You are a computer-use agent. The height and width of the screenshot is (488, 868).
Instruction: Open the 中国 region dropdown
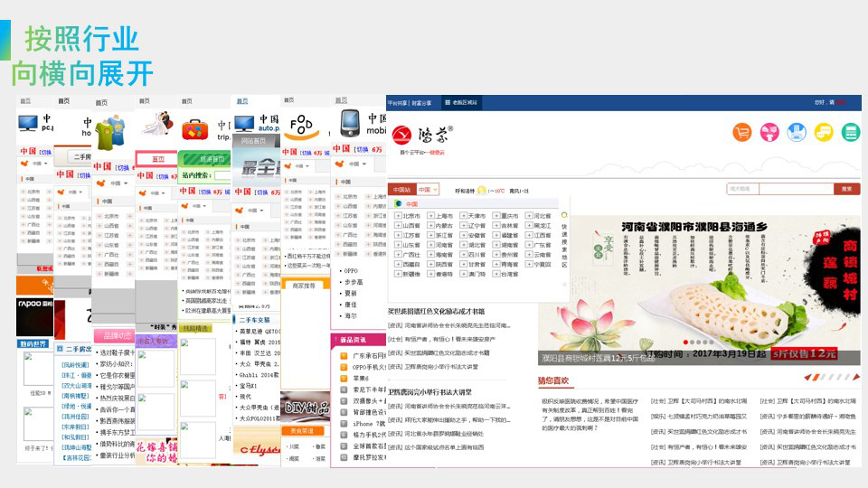(x=429, y=190)
